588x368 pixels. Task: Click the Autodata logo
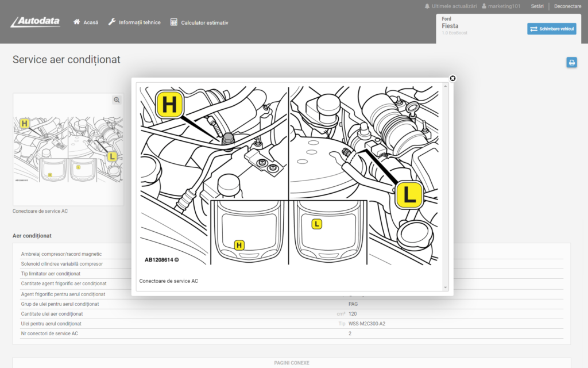pos(36,22)
